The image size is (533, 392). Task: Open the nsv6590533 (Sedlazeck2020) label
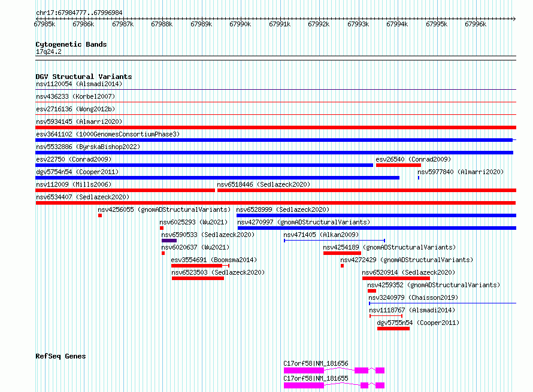[208, 235]
